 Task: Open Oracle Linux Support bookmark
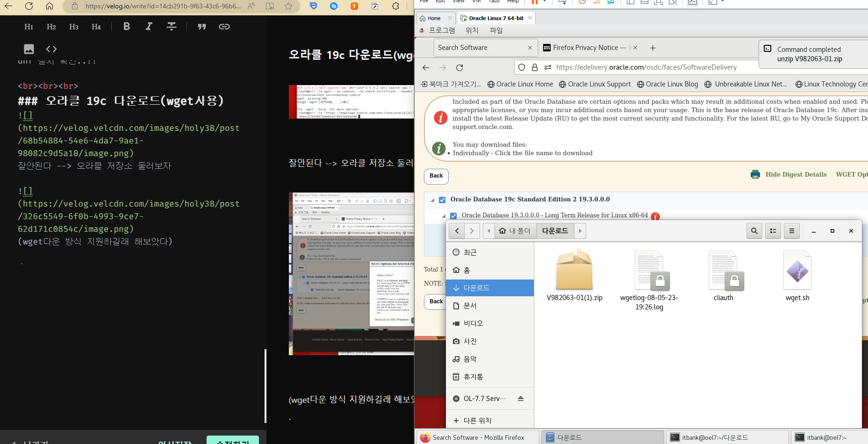coord(595,84)
